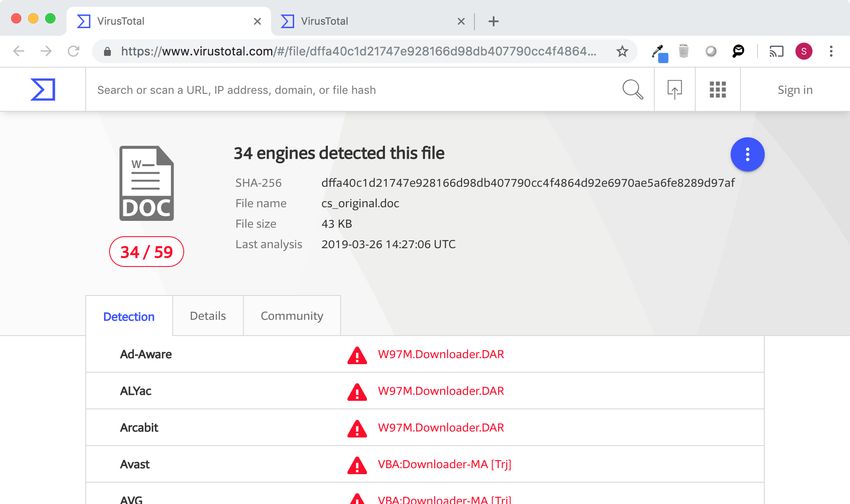Click the black chat bubble extension icon
850x504 pixels.
click(738, 51)
